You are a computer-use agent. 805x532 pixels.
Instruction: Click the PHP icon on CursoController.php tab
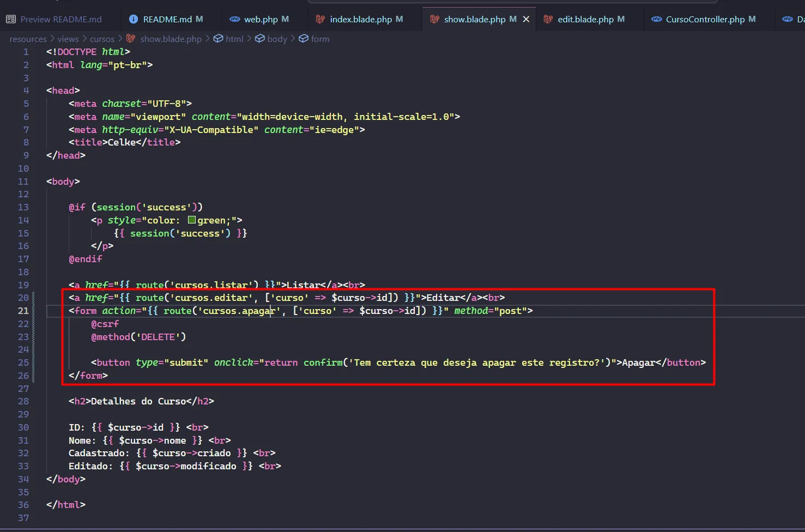(657, 19)
